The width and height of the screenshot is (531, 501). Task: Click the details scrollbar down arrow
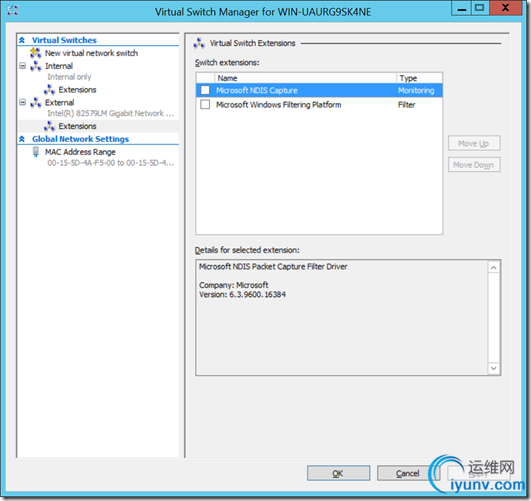[493, 368]
